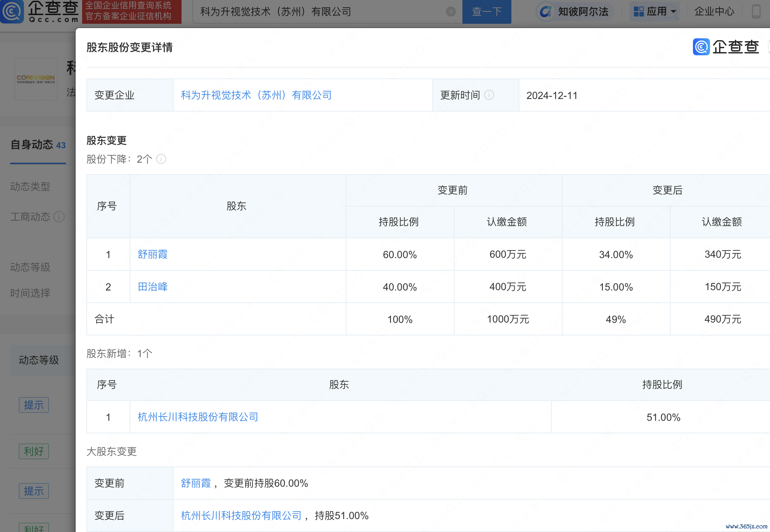Viewport: 770px width, 532px height.
Task: Open shareholder 舒丽霞 in the table
Action: pos(153,254)
